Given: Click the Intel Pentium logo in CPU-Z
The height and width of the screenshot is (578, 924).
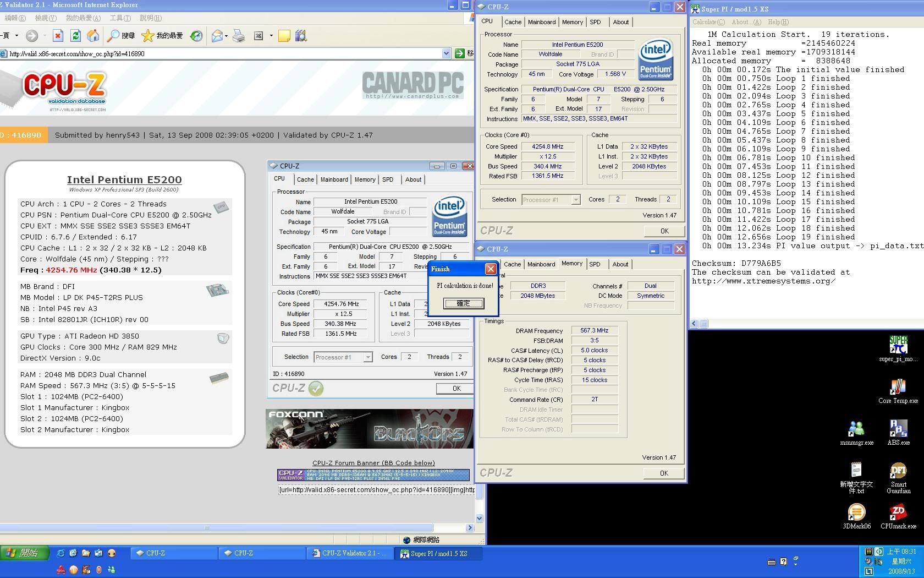Looking at the screenshot, I should pyautogui.click(x=656, y=59).
